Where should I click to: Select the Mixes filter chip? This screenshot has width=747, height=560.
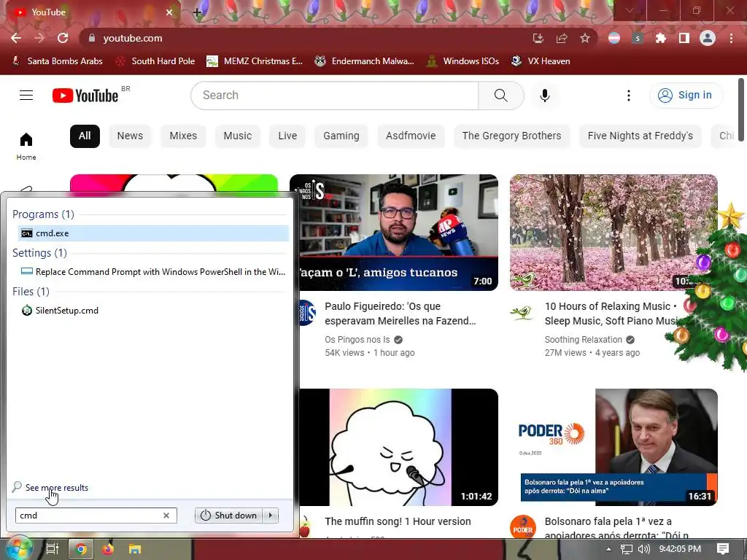[x=183, y=136]
